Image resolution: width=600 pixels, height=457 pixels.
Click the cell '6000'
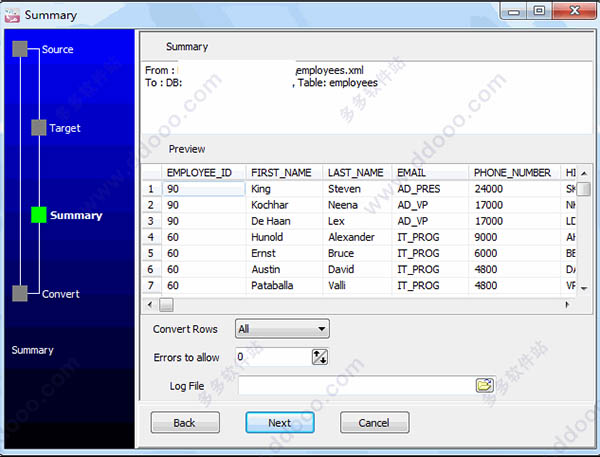514,253
